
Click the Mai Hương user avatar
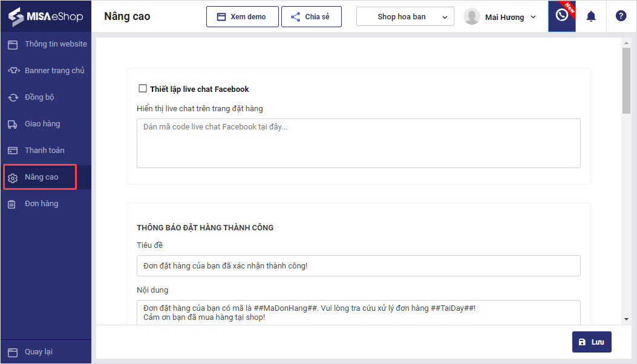(x=472, y=17)
